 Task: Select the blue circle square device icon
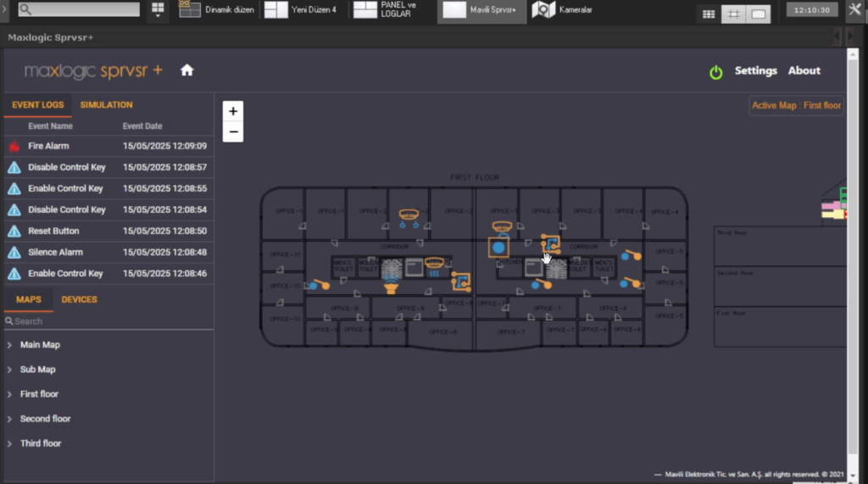coord(498,248)
